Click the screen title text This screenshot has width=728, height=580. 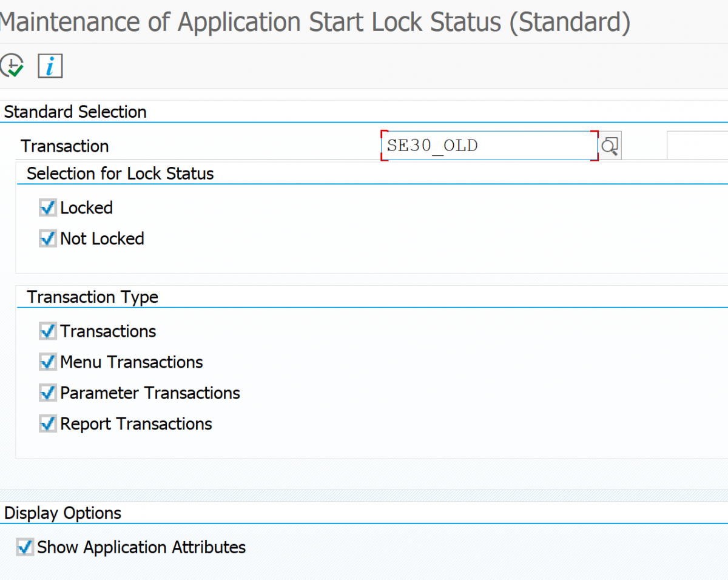[315, 21]
